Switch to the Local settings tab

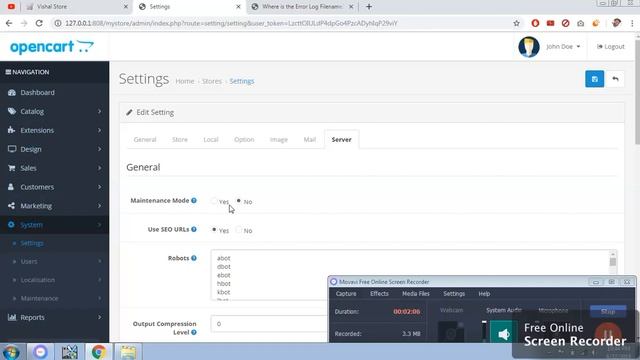pyautogui.click(x=211, y=140)
